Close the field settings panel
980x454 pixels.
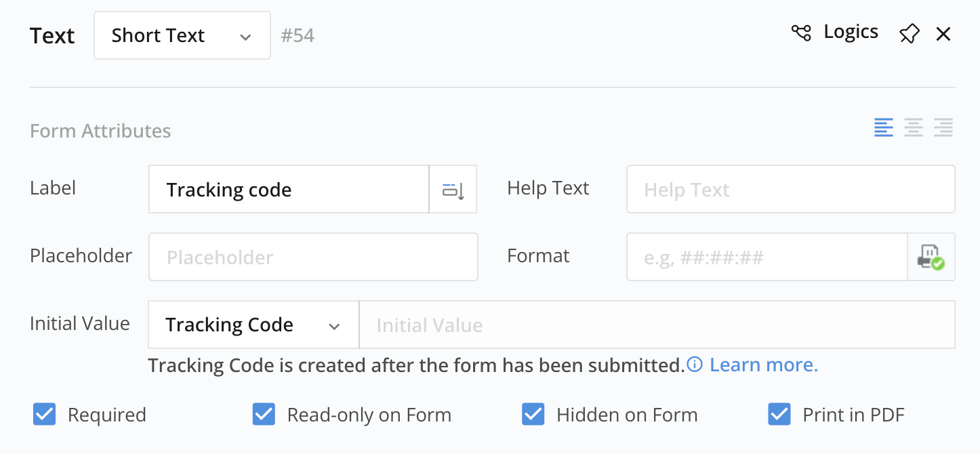(x=943, y=34)
